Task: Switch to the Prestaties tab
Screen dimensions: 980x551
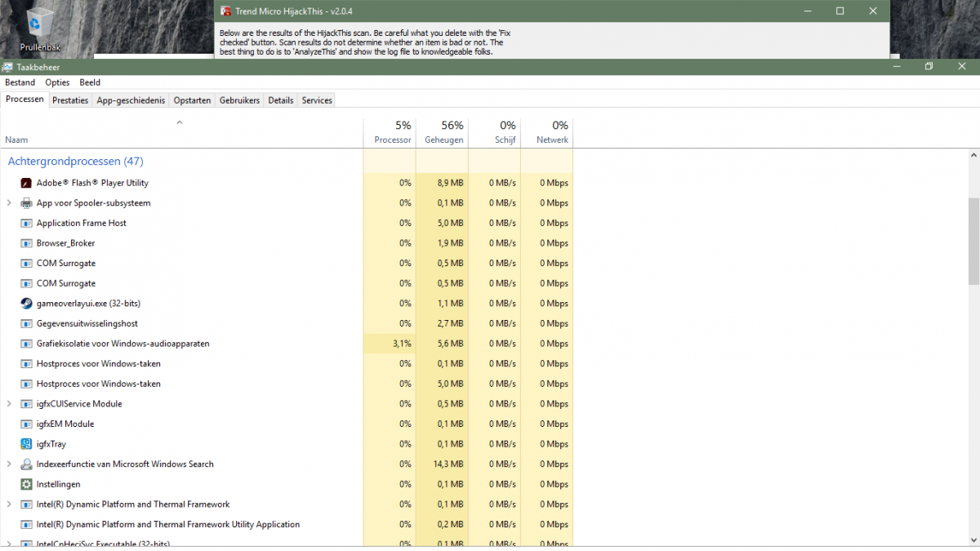Action: pyautogui.click(x=69, y=100)
